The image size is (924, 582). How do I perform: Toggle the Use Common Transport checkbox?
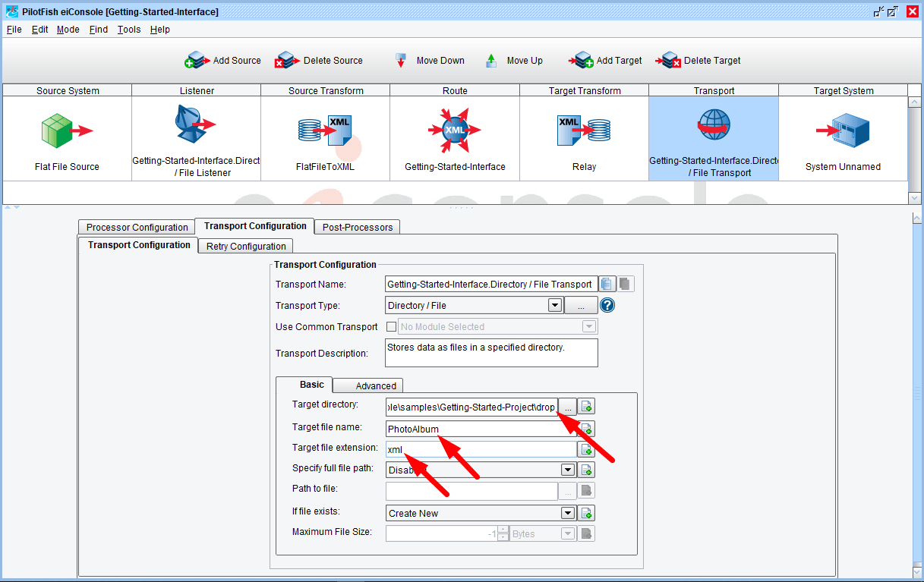[392, 327]
